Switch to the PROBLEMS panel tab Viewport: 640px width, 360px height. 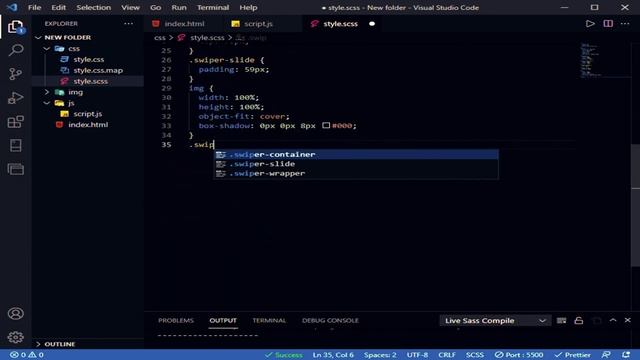click(176, 320)
